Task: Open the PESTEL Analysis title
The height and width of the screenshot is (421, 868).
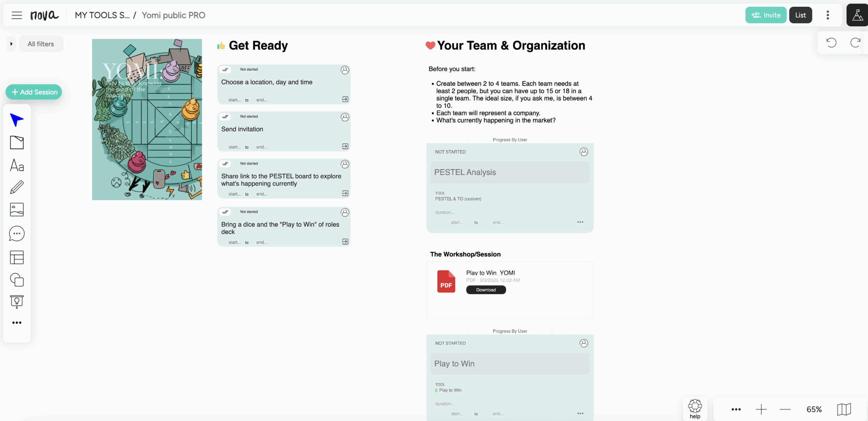Action: pyautogui.click(x=510, y=172)
